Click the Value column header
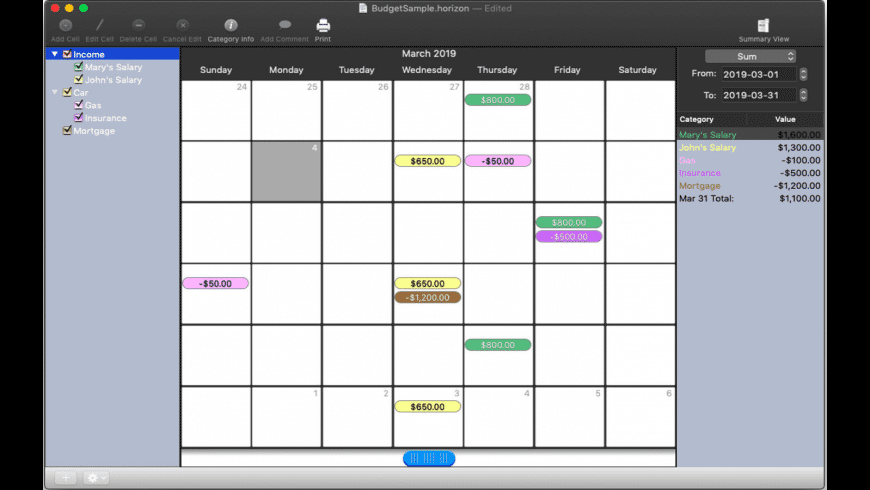This screenshot has width=870, height=490. point(785,119)
